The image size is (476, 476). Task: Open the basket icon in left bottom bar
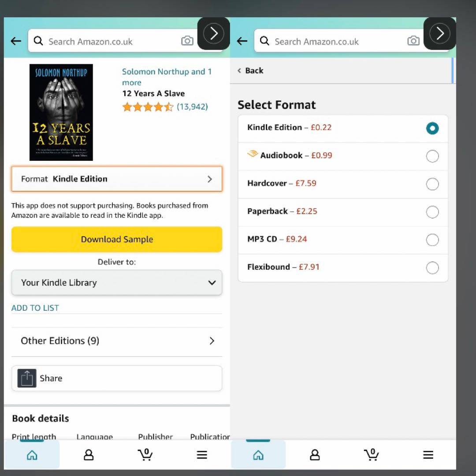point(145,455)
